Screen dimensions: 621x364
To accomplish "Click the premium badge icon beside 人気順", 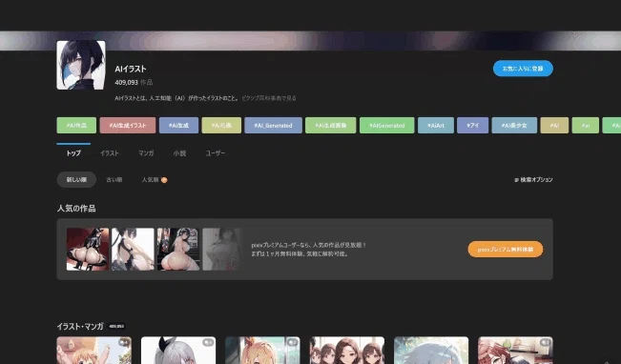I will tap(164, 180).
